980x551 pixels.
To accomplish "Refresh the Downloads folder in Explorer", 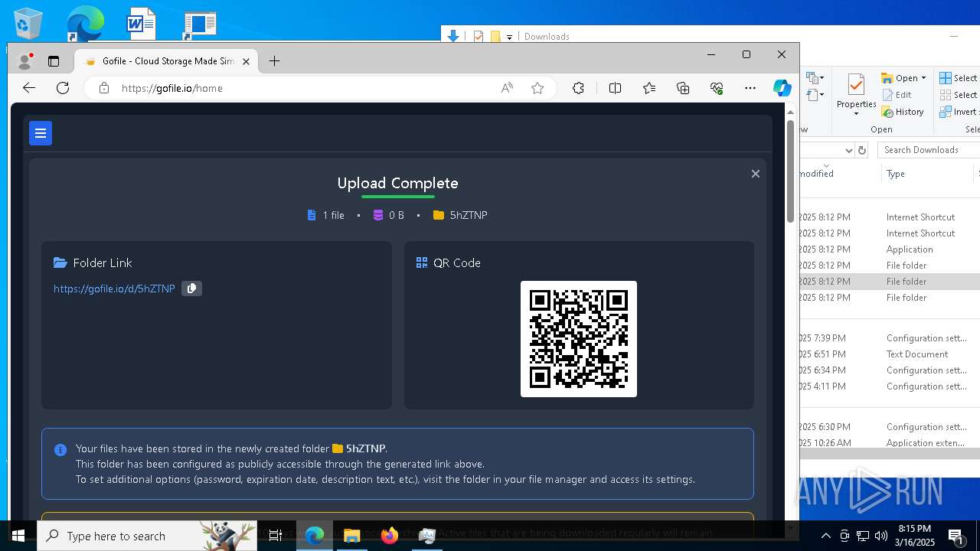I will click(x=862, y=150).
